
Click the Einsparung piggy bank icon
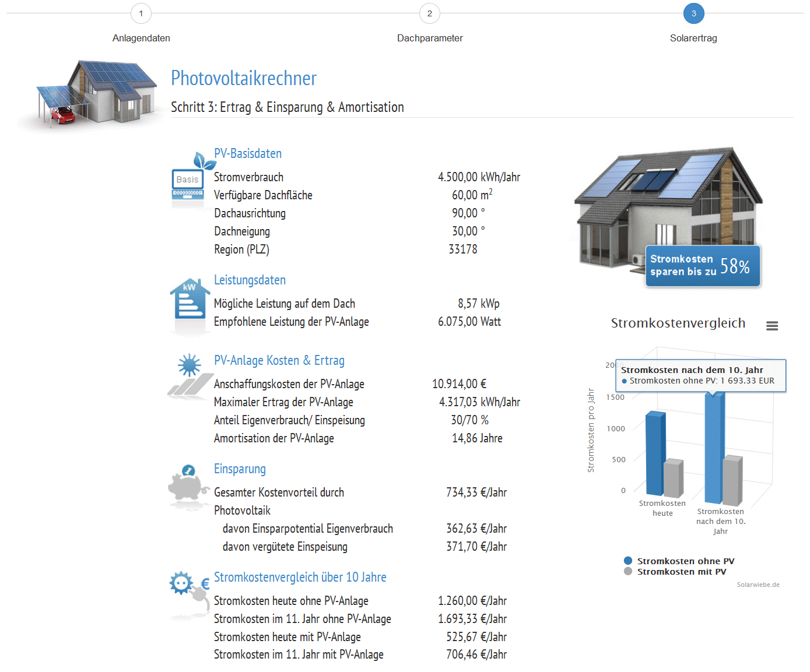(188, 484)
